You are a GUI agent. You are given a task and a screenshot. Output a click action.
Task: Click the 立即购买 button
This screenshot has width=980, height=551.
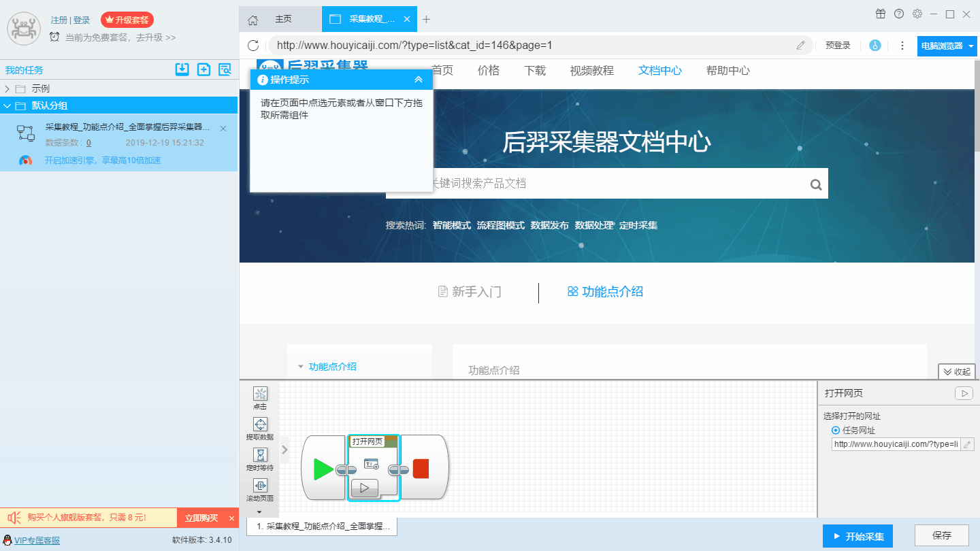tap(201, 518)
